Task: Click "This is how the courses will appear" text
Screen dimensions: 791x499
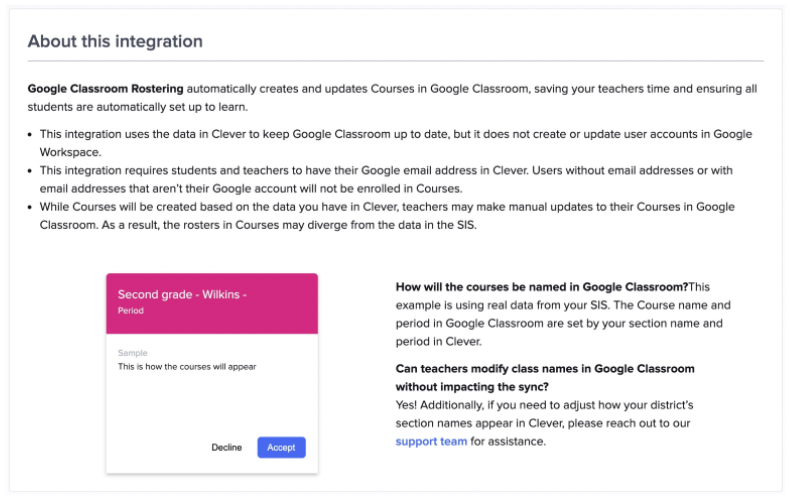Action: (187, 367)
